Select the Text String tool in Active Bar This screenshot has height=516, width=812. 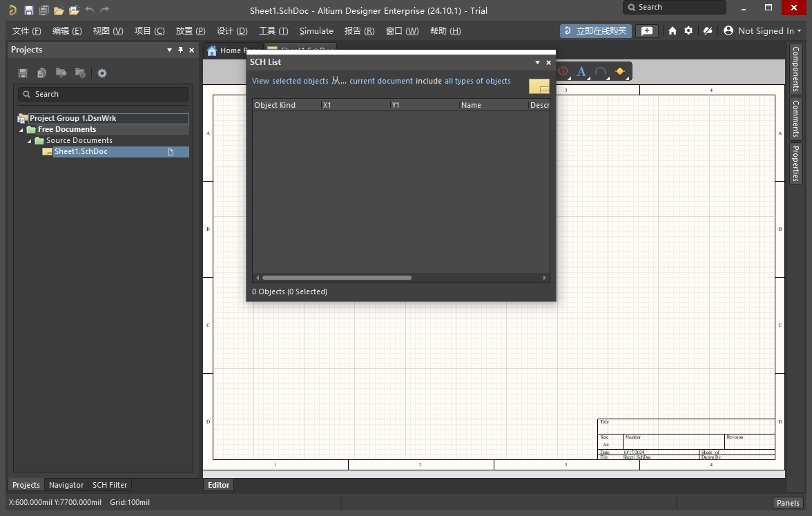click(x=581, y=72)
